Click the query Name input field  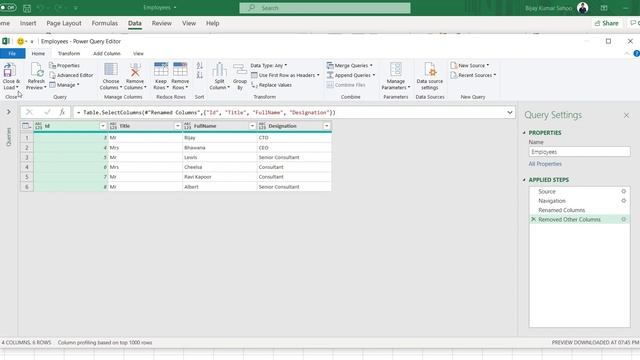tap(579, 152)
